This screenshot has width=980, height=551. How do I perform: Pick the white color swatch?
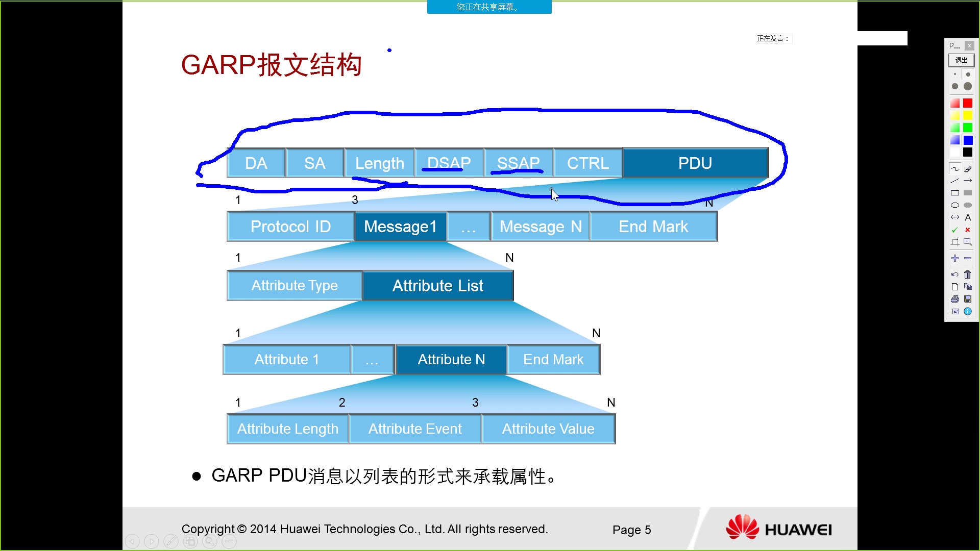click(x=955, y=152)
